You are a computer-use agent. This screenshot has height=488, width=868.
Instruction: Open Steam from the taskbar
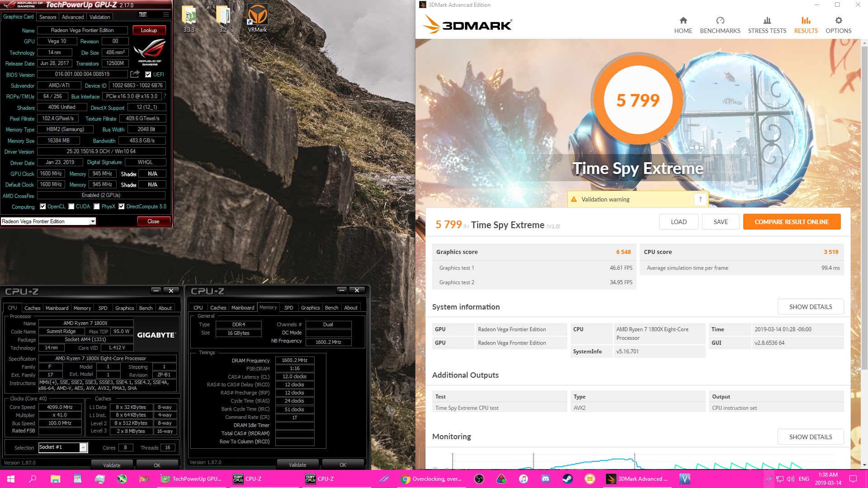pyautogui.click(x=568, y=479)
